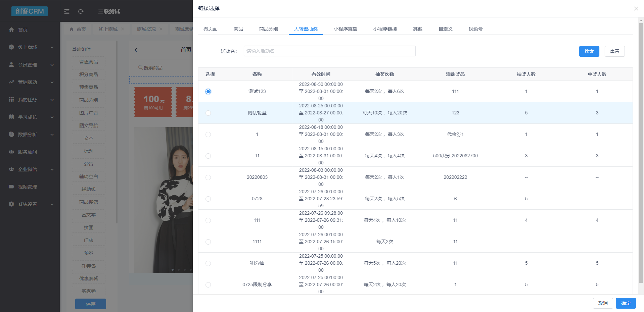644x312 pixels.
Task: Click the dialog vertical scrollbar
Action: (641, 153)
